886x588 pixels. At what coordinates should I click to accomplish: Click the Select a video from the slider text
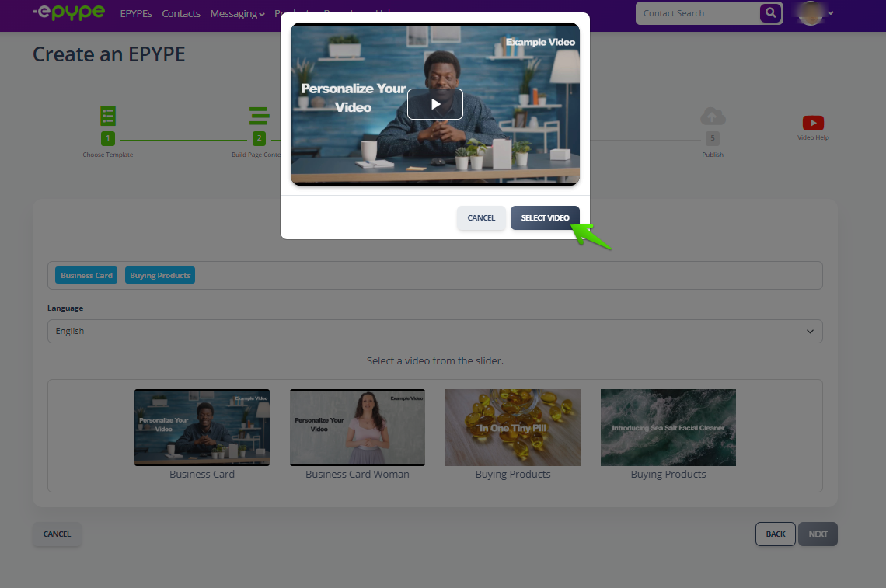point(434,361)
